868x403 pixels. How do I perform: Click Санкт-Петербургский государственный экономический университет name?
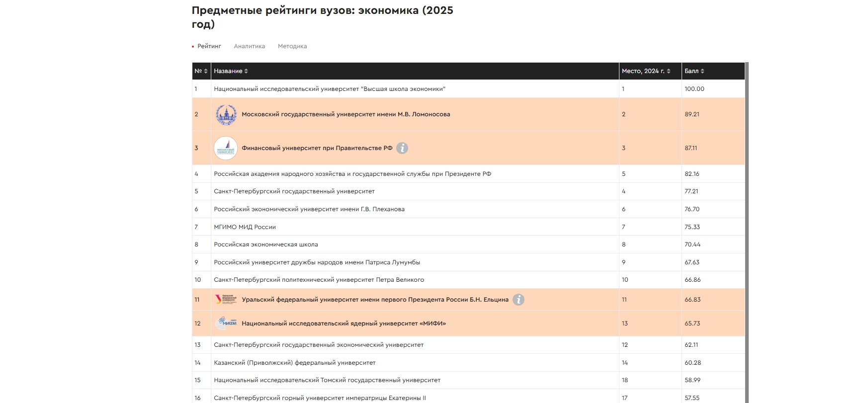319,345
